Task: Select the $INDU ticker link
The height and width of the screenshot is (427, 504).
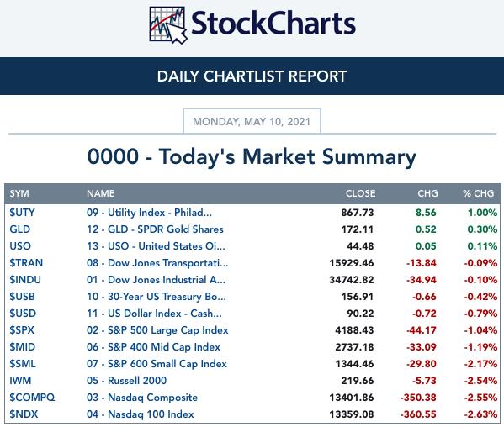Action: click(x=25, y=280)
